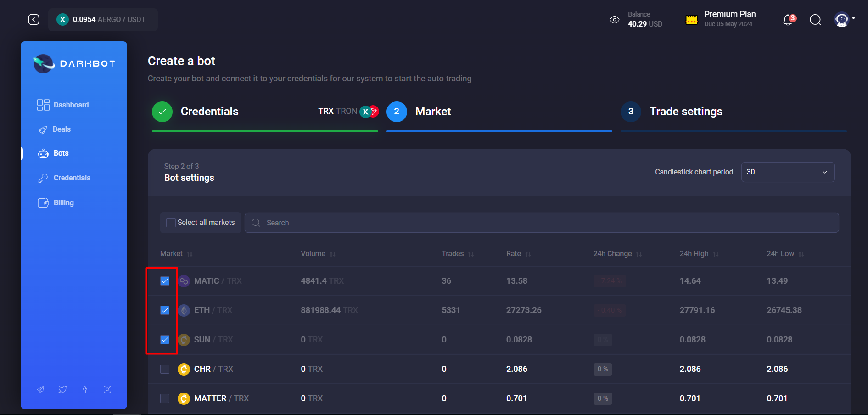Go back to the Credentials step
The image size is (868, 415).
pos(209,111)
